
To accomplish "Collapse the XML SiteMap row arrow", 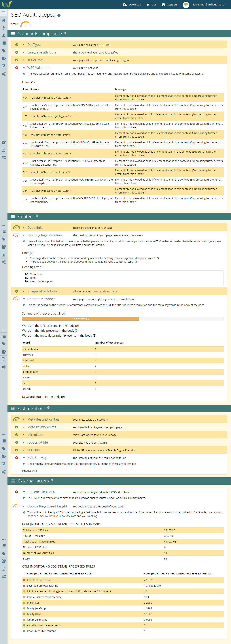I will pos(24,458).
